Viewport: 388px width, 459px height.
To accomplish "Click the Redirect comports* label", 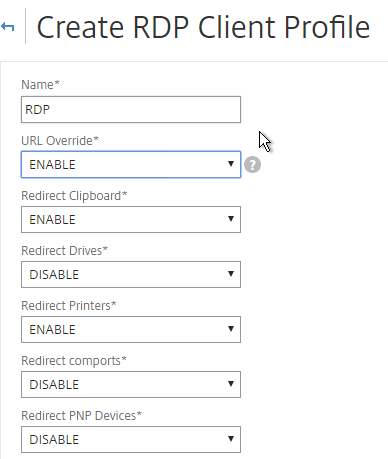I will coord(74,361).
